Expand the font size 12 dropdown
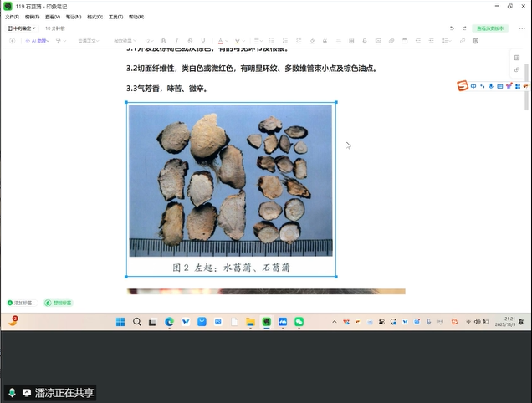Image resolution: width=532 pixels, height=403 pixels. click(x=149, y=41)
